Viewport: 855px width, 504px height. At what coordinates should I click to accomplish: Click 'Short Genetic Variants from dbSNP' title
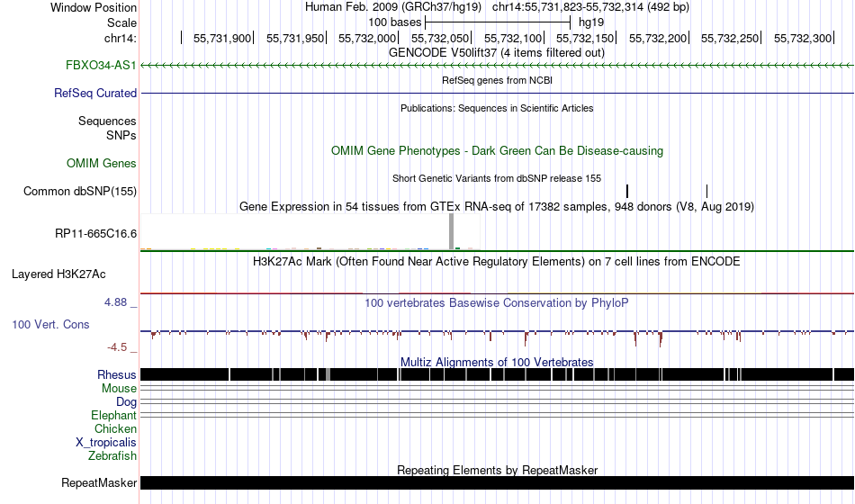click(x=497, y=178)
